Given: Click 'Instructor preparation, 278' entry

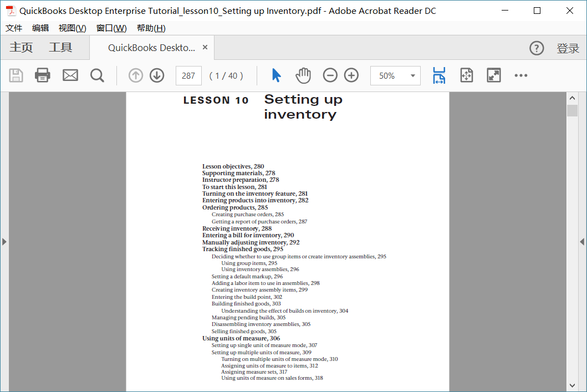Looking at the screenshot, I should (x=241, y=180).
